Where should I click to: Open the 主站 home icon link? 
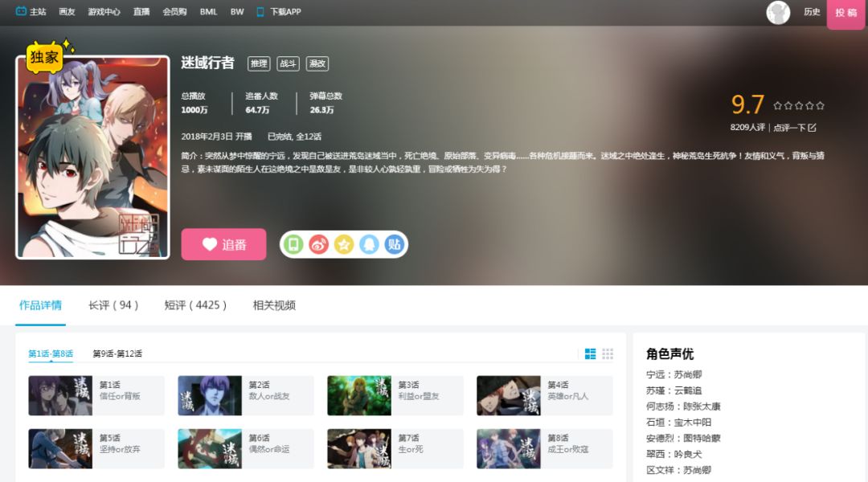click(20, 11)
